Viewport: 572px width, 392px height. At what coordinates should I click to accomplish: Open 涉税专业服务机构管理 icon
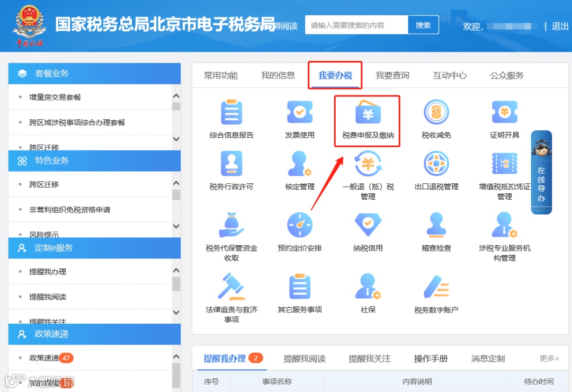coord(505,225)
